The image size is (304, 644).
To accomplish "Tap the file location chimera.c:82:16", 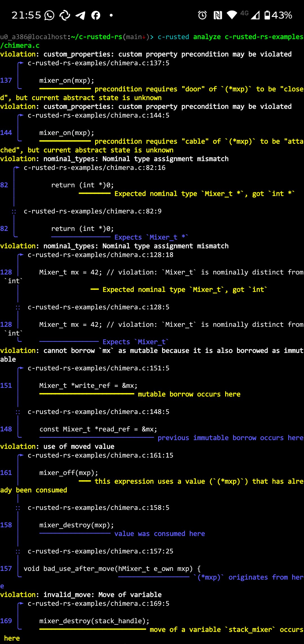I will [x=95, y=168].
